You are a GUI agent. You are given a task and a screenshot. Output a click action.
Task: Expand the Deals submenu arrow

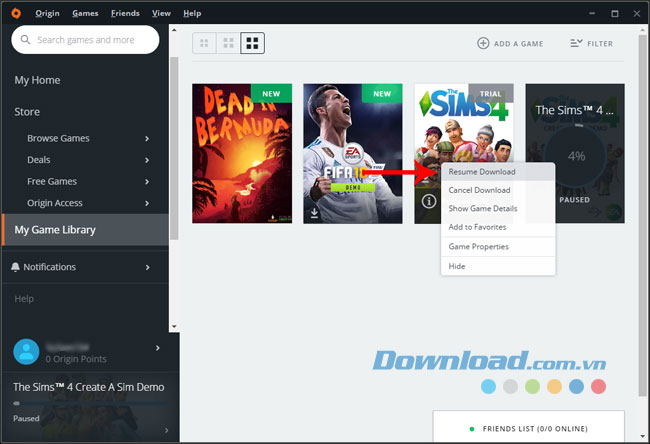tap(147, 160)
